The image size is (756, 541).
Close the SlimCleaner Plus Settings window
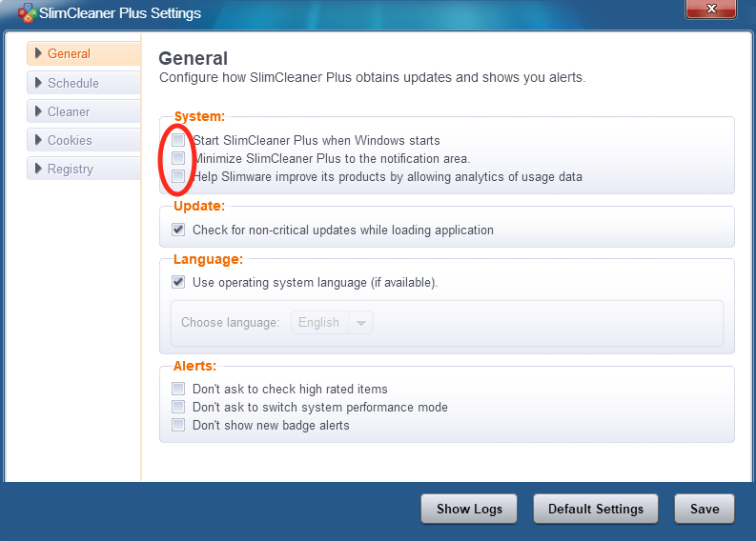(x=710, y=9)
